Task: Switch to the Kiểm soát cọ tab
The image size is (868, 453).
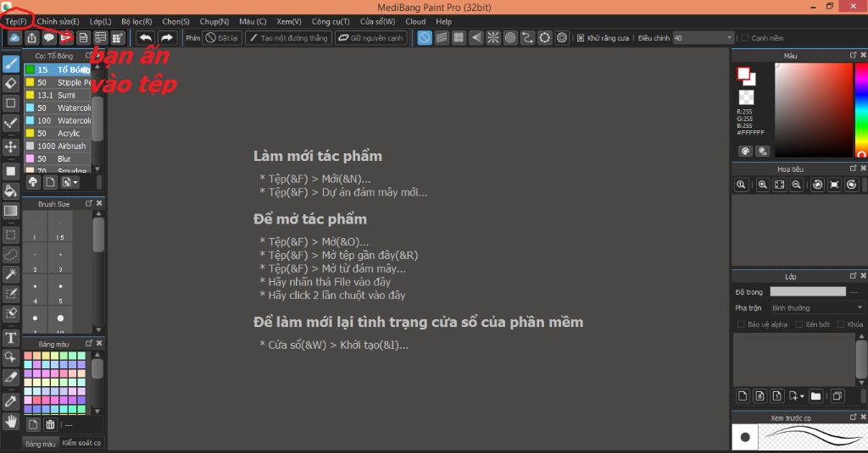Action: (x=81, y=443)
